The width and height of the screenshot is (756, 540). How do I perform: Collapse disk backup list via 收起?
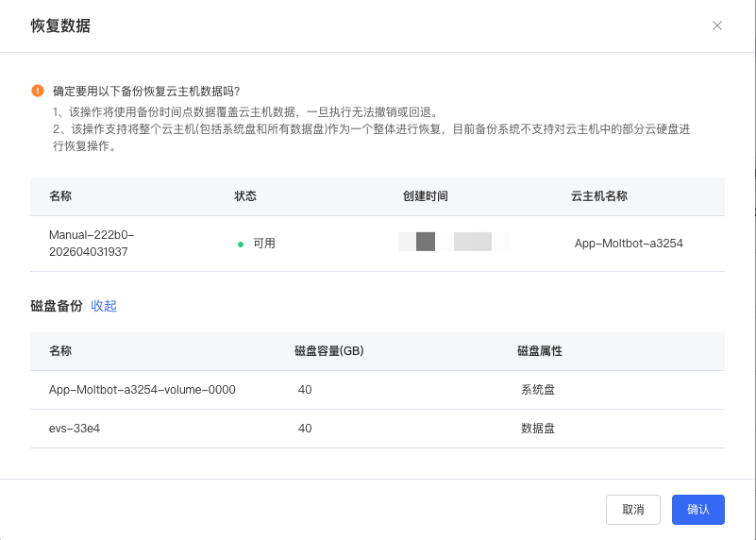(x=104, y=306)
